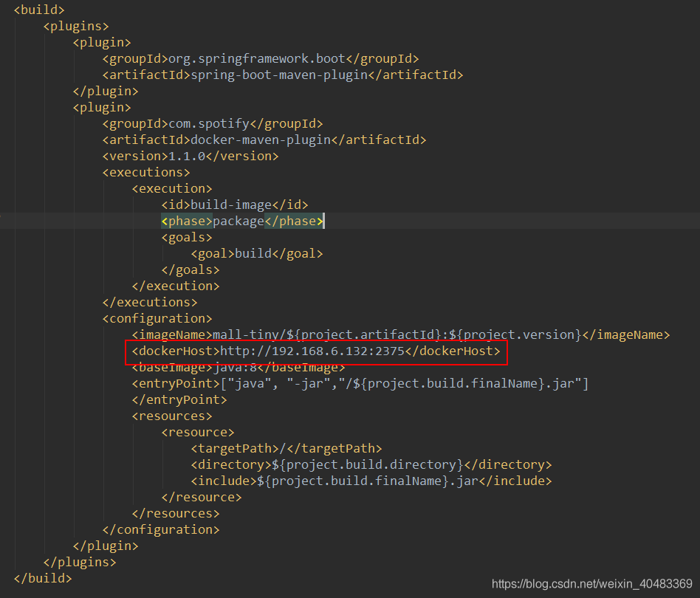The image size is (700, 598).
Task: Click the closing </entryPoint> tag
Action: (179, 400)
